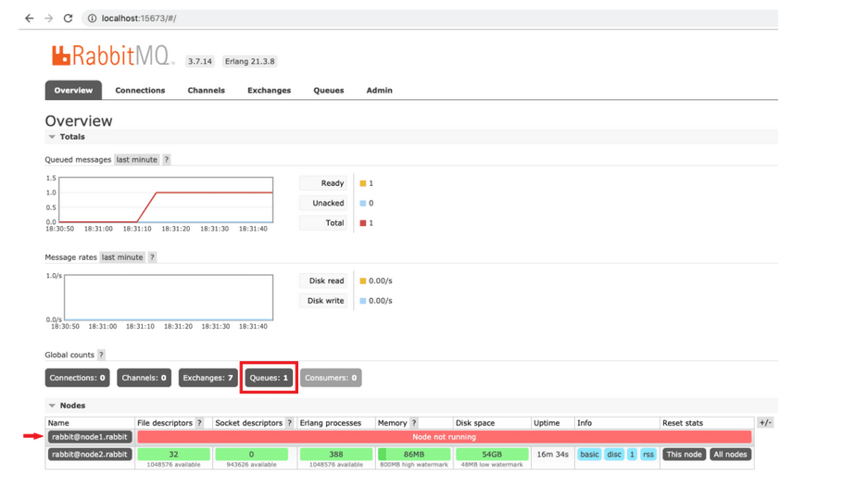Open help for Global counts
This screenshot has height=487, width=868.
pos(101,355)
